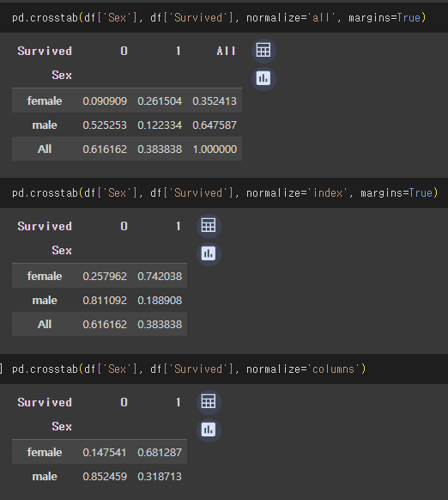Click the 'All' column header in first table
The image size is (448, 500).
[226, 51]
